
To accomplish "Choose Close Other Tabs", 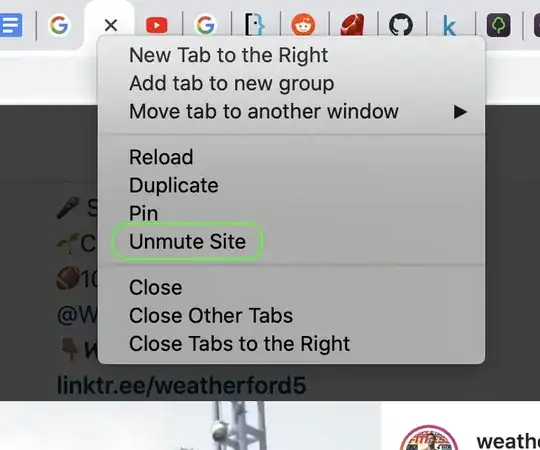I will [211, 315].
